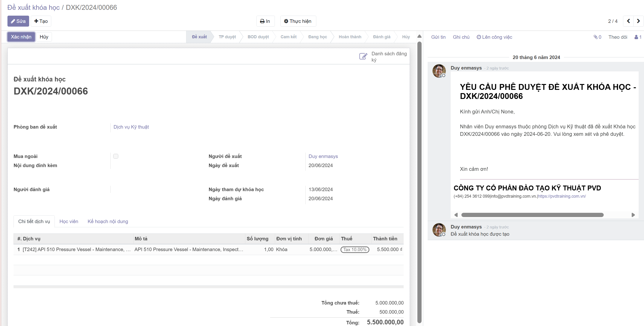The height and width of the screenshot is (326, 644).
Task: Open the pvdtraining.com.vn website link
Action: coord(562,196)
